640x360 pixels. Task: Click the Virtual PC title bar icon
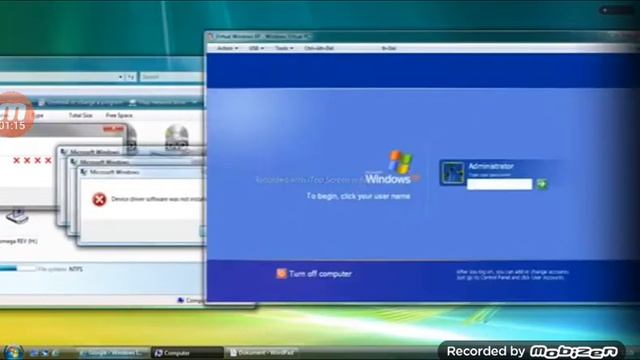coord(211,36)
